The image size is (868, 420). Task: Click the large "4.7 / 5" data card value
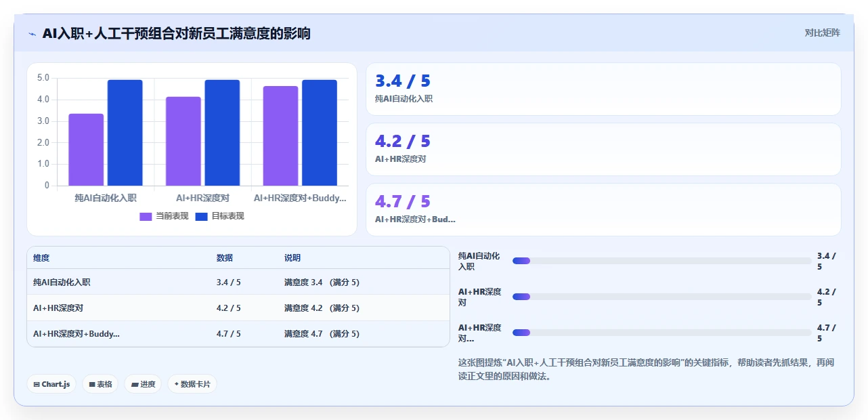click(403, 202)
